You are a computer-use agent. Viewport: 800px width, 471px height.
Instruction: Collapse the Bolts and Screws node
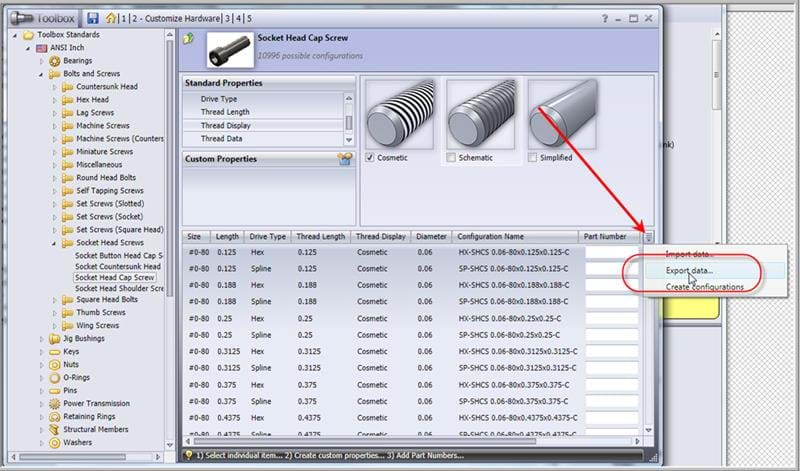pyautogui.click(x=42, y=74)
